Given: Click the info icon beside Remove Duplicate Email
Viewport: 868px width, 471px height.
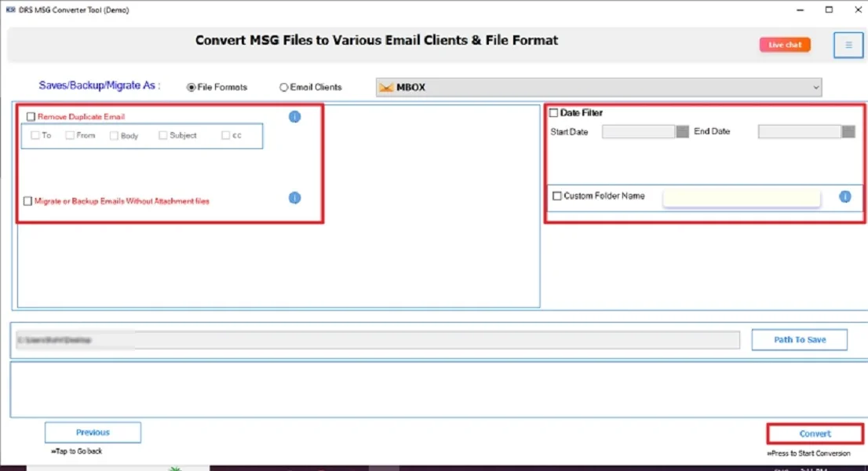Looking at the screenshot, I should click(294, 116).
